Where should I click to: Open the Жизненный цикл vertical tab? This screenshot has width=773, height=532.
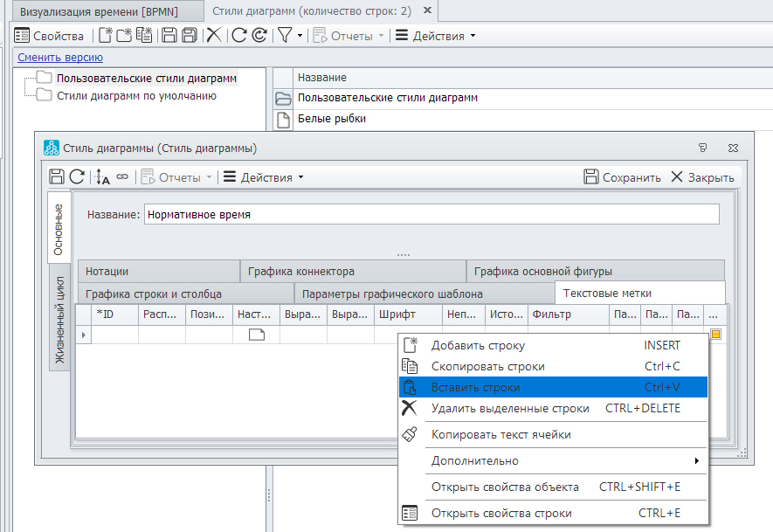click(x=59, y=321)
